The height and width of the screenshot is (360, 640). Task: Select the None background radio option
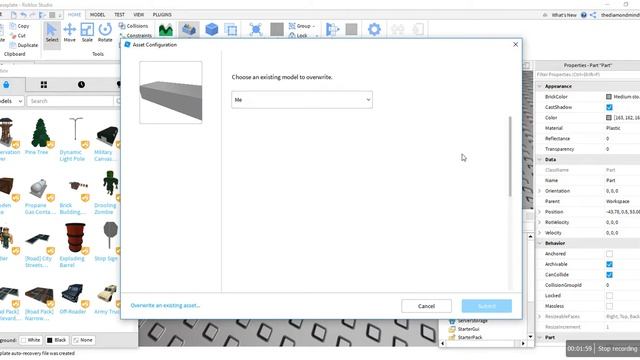[83, 340]
